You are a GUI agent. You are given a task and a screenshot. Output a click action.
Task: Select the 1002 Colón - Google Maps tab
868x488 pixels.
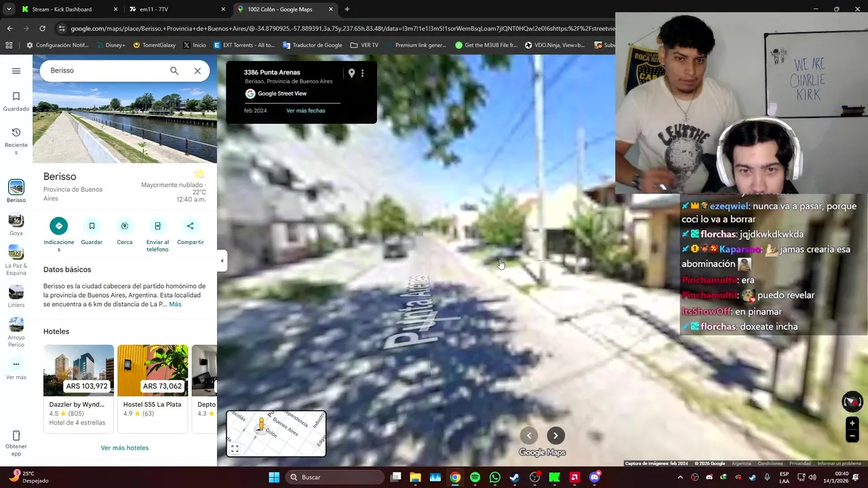pos(285,9)
